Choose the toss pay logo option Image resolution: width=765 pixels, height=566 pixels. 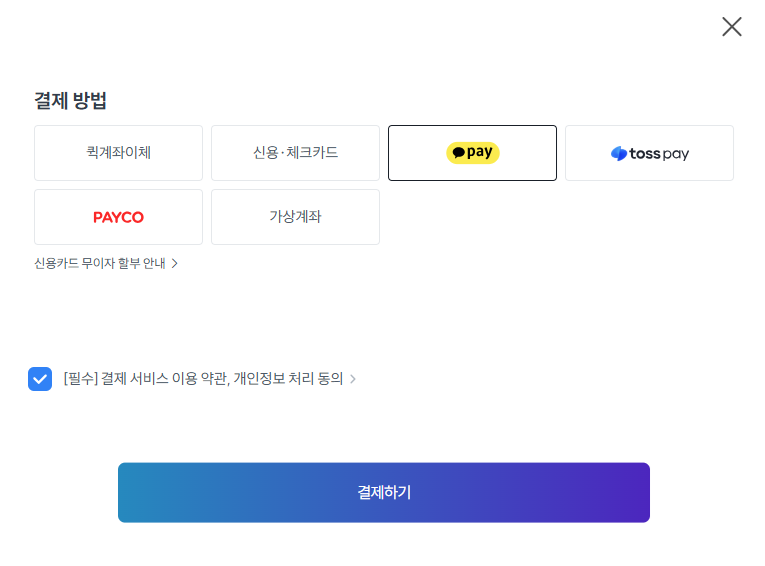[649, 153]
